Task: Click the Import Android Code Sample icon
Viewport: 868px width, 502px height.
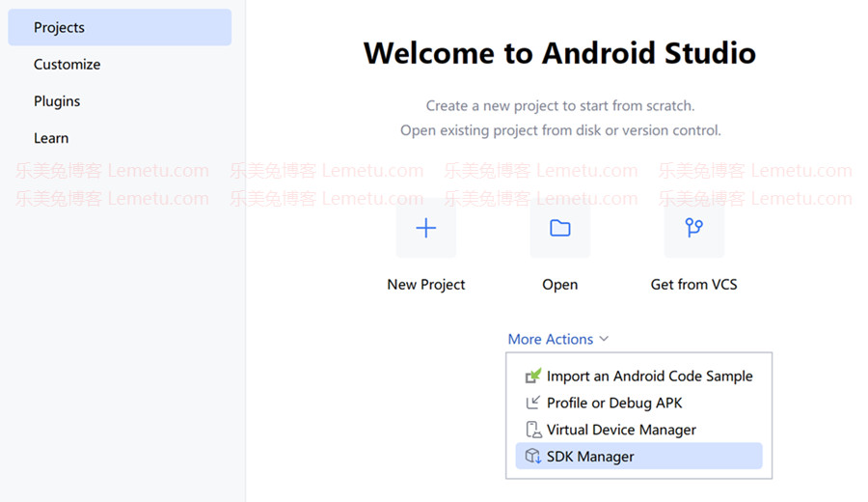Action: [533, 376]
